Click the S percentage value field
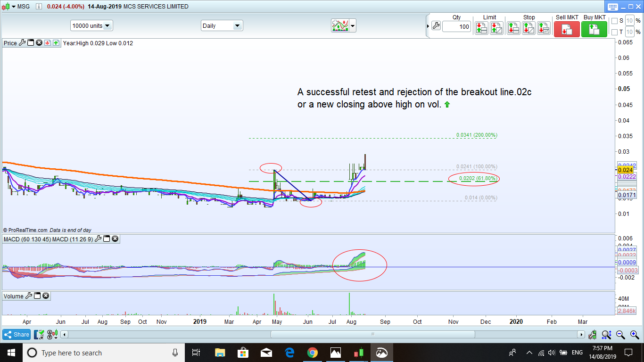Screen dimensions: 644x362 630,21
